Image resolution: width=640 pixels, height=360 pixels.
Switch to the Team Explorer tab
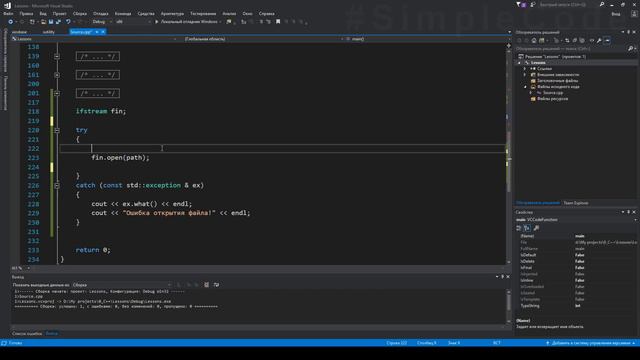click(576, 203)
